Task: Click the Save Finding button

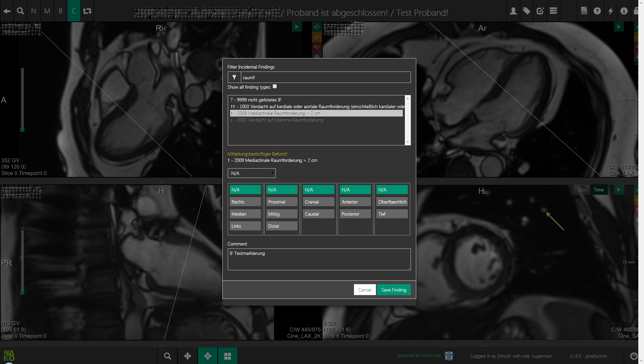Action: [393, 290]
